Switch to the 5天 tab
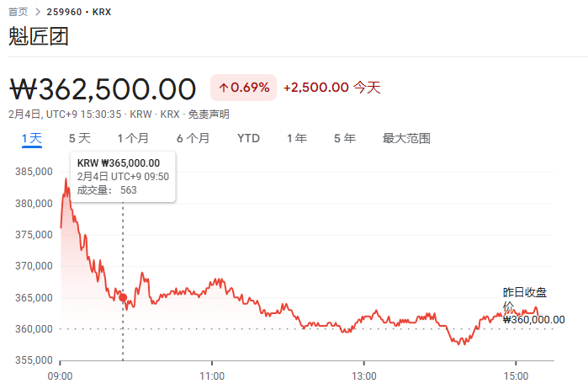Image resolution: width=588 pixels, height=389 pixels. pos(80,138)
